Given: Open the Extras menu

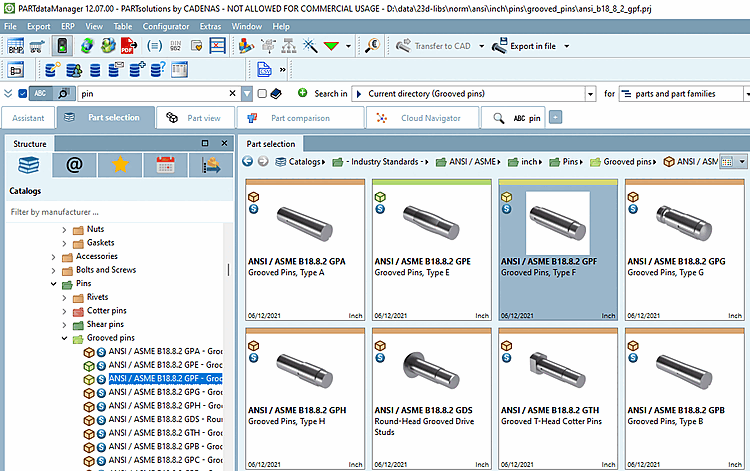Looking at the screenshot, I should (x=210, y=26).
